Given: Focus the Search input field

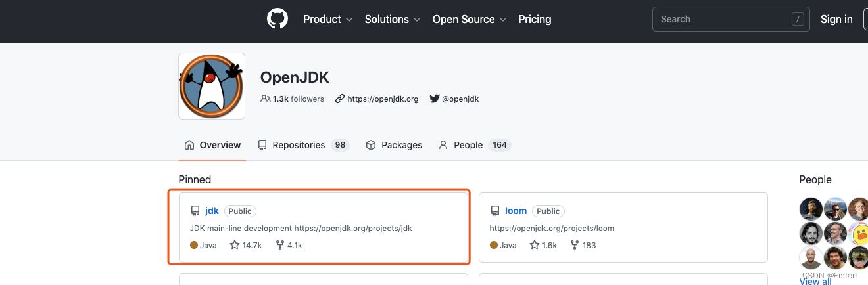Looking at the screenshot, I should tap(731, 19).
